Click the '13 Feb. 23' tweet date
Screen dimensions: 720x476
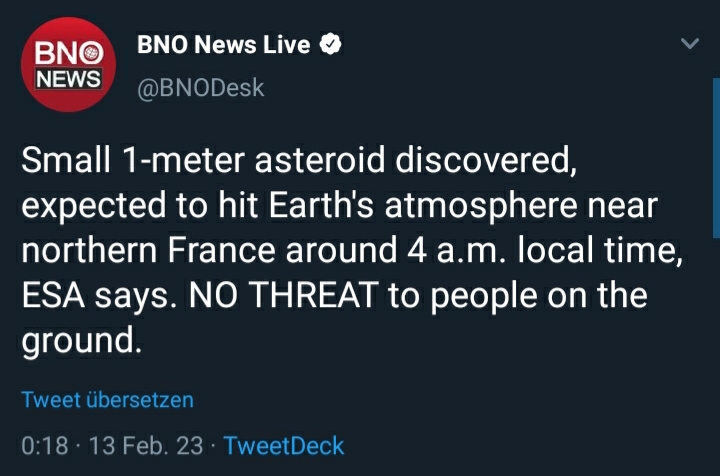point(146,445)
